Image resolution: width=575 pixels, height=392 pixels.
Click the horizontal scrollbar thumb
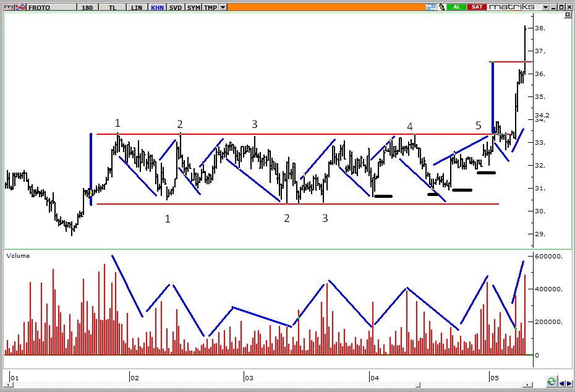[417, 385]
